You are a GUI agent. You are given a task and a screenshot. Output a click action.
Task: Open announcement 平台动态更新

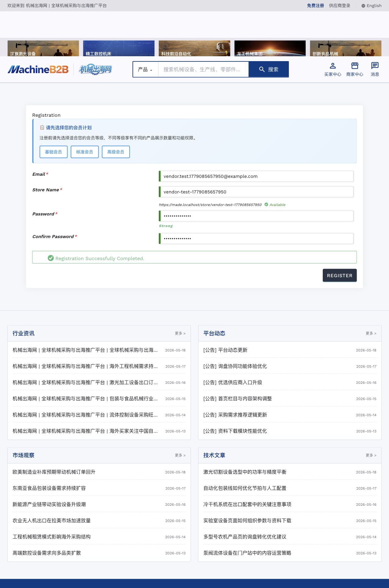225,350
